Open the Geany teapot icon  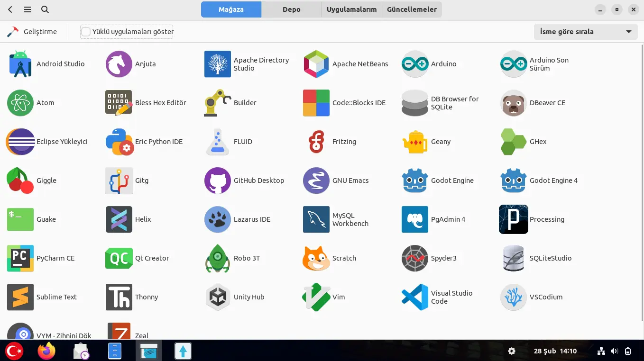(x=415, y=142)
